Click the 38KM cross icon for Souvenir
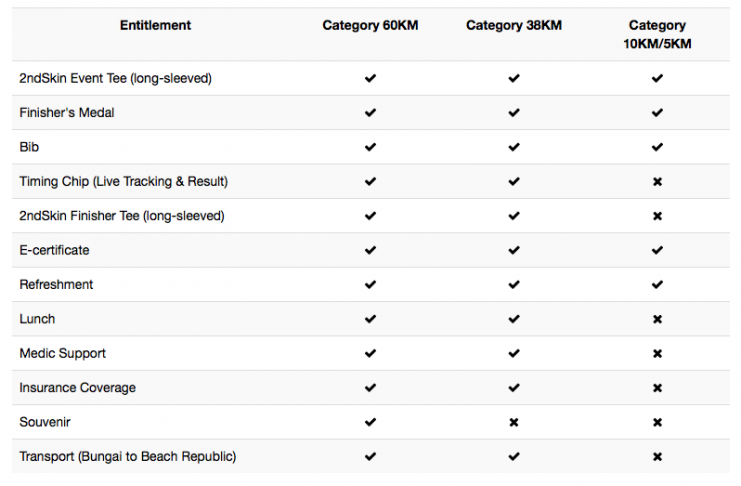This screenshot has height=486, width=741. click(514, 422)
